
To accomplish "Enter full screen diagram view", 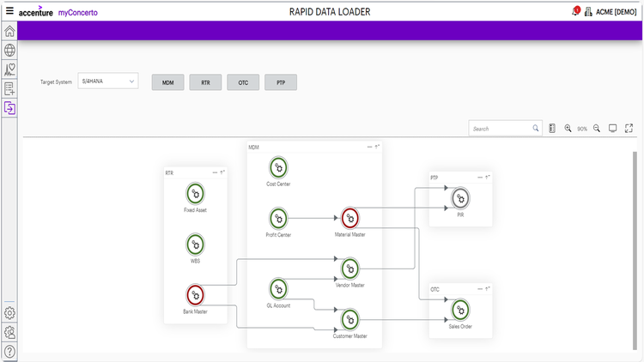I will [x=629, y=129].
